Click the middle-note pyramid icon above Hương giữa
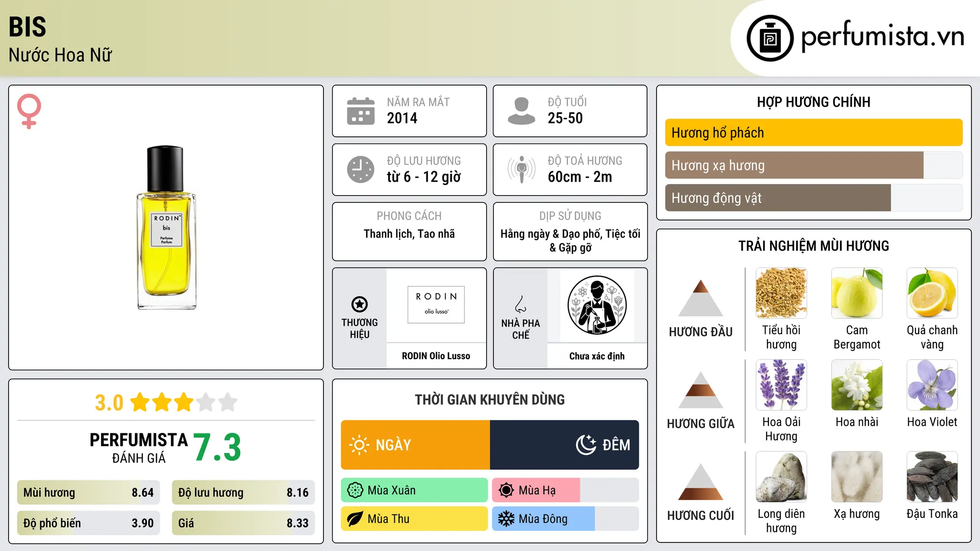980x551 pixels. tap(701, 390)
